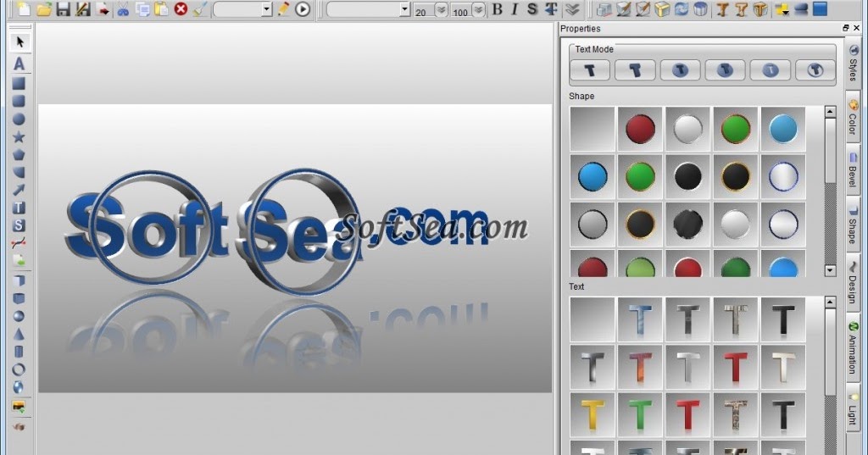Viewport: 868px width, 455px height.
Task: Cut with the scissors icon
Action: point(123,8)
